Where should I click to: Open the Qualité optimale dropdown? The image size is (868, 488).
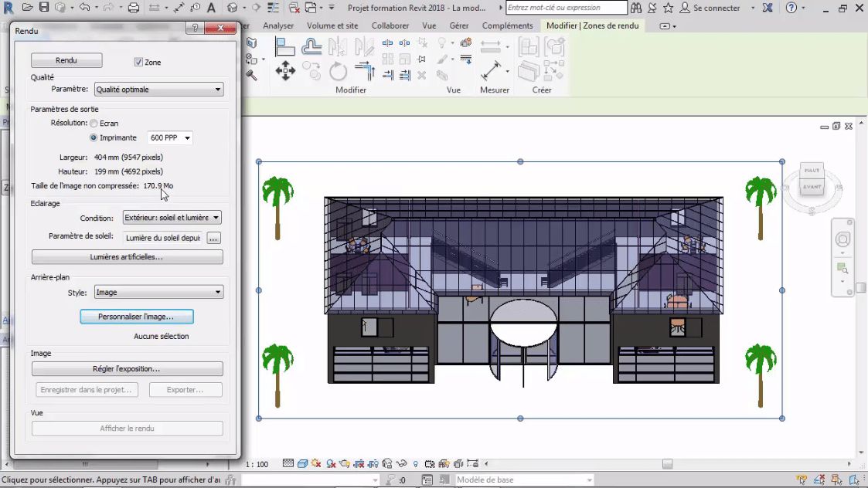tap(158, 90)
